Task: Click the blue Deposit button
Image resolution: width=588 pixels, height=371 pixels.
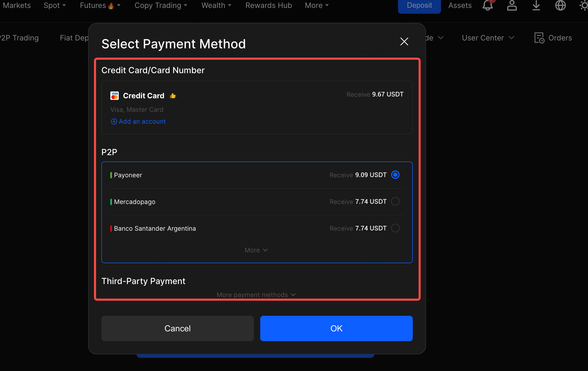Action: coord(419,6)
